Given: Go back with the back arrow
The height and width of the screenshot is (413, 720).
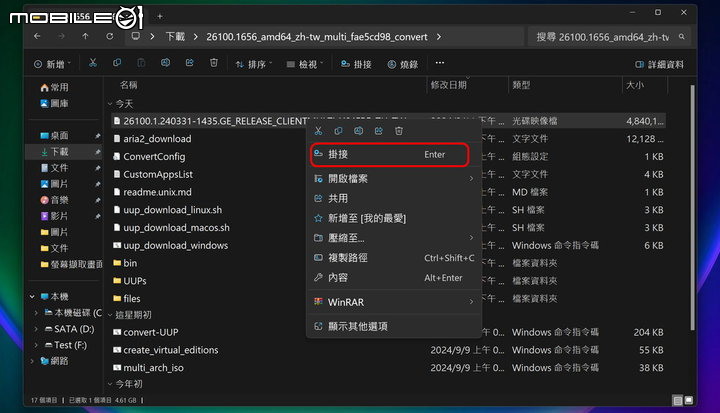Looking at the screenshot, I should 37,36.
